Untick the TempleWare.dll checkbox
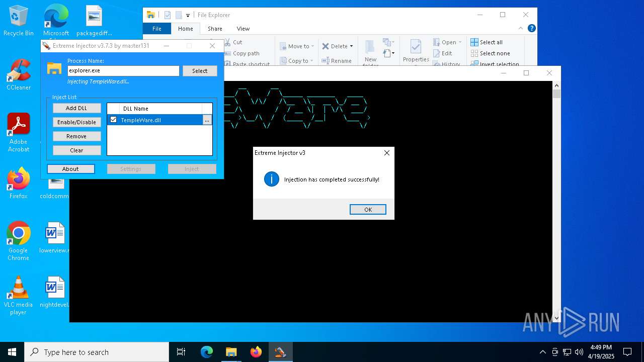 point(113,120)
